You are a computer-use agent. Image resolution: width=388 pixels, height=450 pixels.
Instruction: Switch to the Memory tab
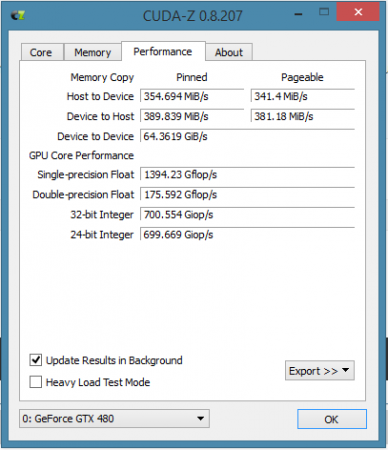click(x=92, y=52)
